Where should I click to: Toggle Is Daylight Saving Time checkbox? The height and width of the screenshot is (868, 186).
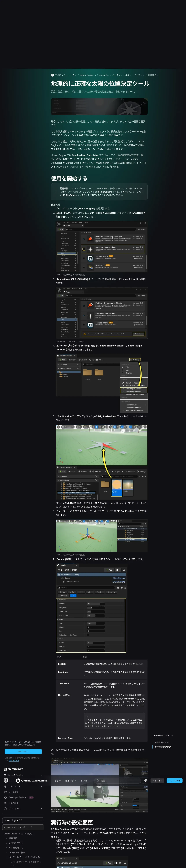point(88,635)
